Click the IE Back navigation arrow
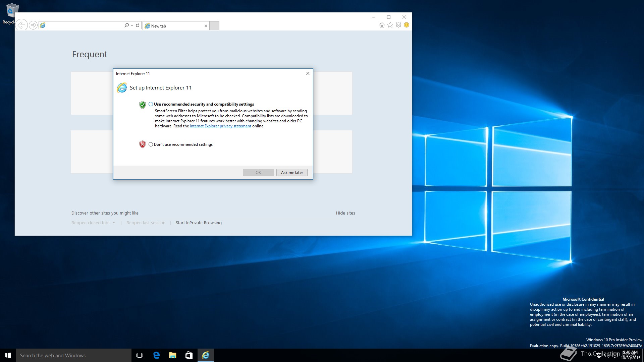This screenshot has height=362, width=644. click(21, 25)
